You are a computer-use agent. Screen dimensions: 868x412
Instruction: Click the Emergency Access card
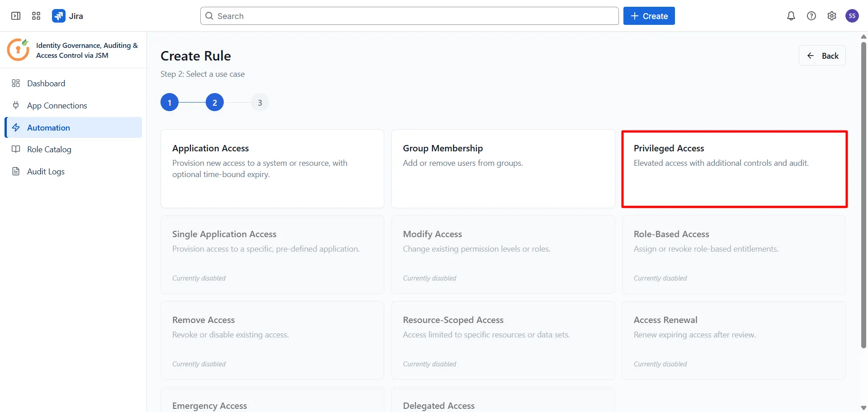point(272,400)
